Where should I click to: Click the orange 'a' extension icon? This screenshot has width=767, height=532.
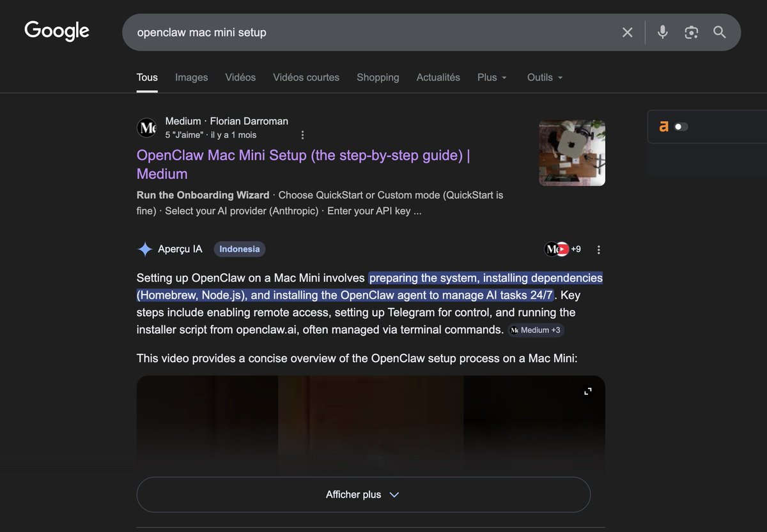point(664,126)
